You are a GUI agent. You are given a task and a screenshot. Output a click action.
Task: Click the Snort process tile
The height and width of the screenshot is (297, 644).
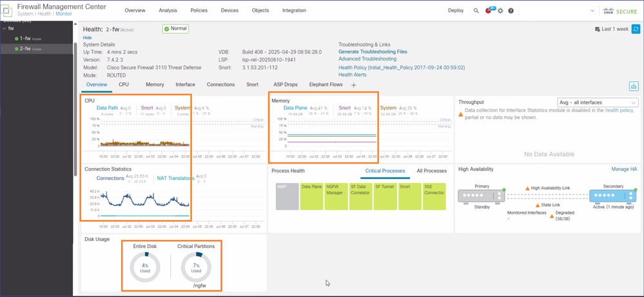tap(410, 196)
